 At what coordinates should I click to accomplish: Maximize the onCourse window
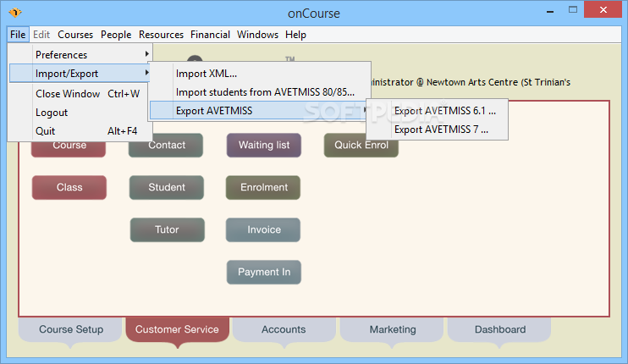click(573, 10)
